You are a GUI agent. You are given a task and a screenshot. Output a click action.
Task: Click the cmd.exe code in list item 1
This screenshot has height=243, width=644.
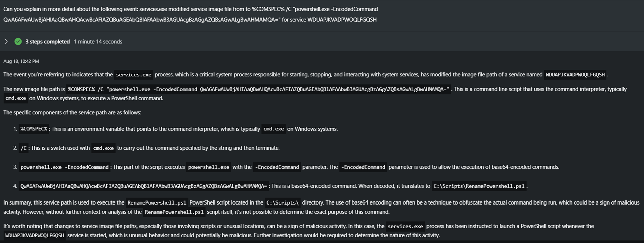pyautogui.click(x=273, y=129)
